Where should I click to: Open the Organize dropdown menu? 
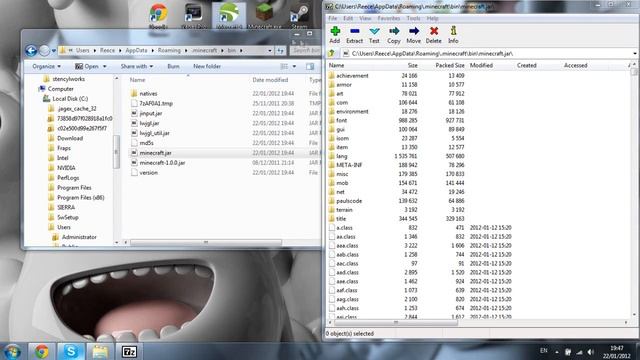pos(47,66)
